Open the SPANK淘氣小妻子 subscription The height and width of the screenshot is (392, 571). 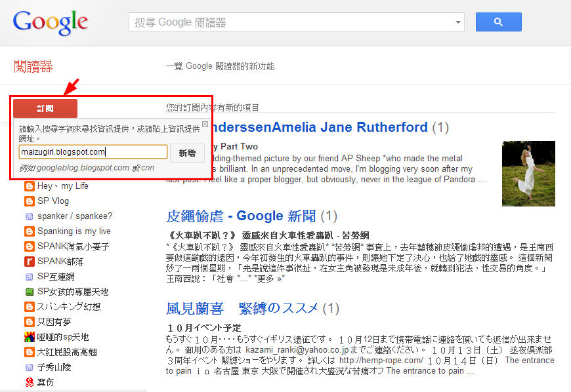(x=74, y=246)
